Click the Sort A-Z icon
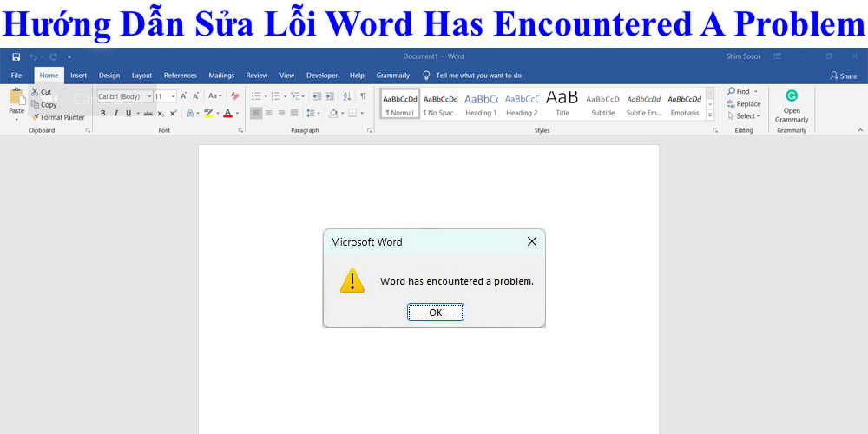 347,96
